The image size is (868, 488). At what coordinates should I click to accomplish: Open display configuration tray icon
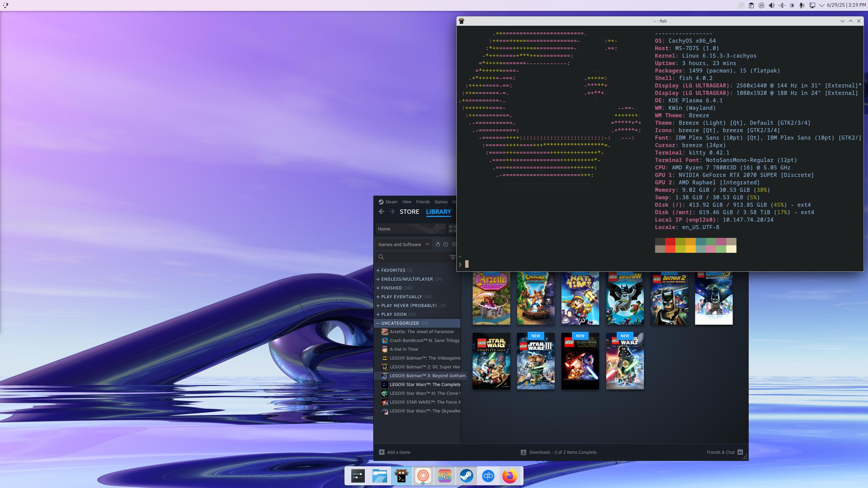[812, 5]
